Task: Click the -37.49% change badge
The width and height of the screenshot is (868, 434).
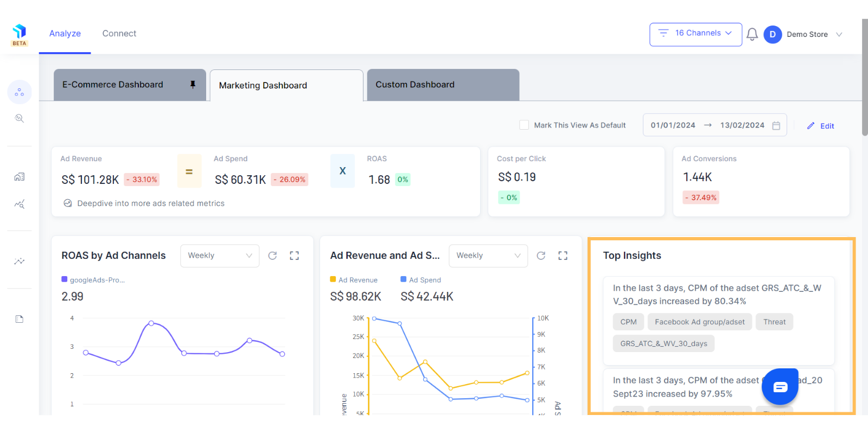Action: pos(701,197)
